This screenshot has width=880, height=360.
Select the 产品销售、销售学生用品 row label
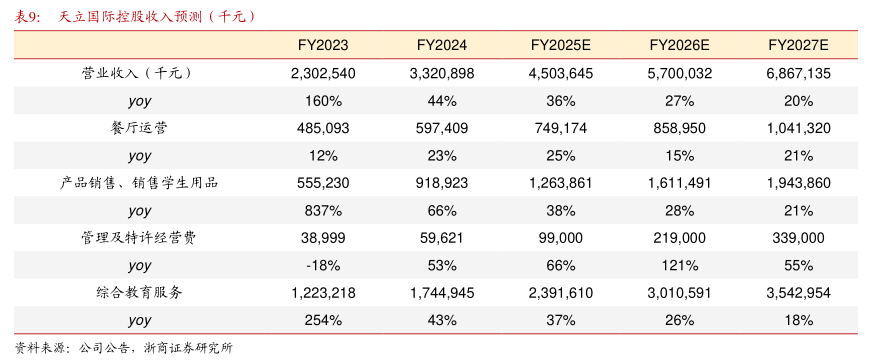[139, 183]
